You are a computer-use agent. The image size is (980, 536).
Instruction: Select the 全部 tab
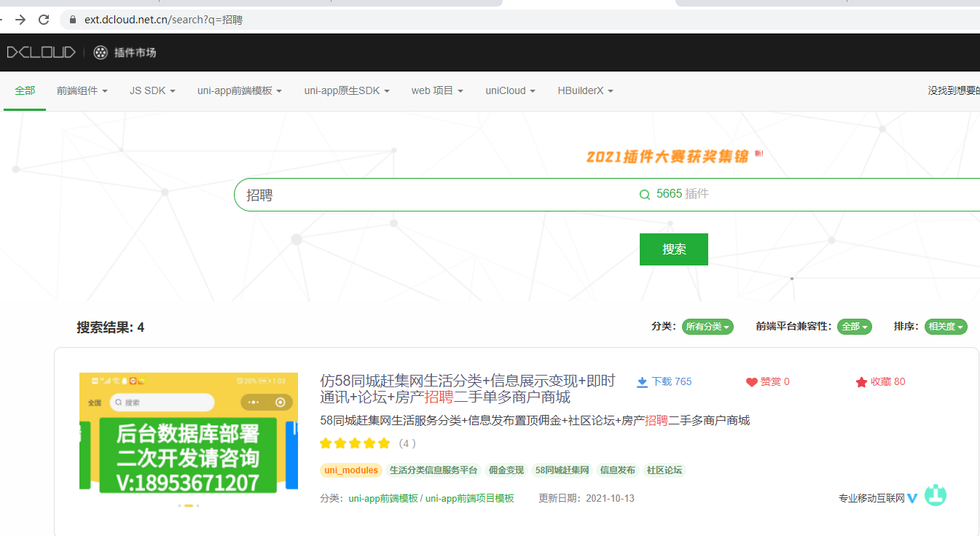[x=25, y=90]
